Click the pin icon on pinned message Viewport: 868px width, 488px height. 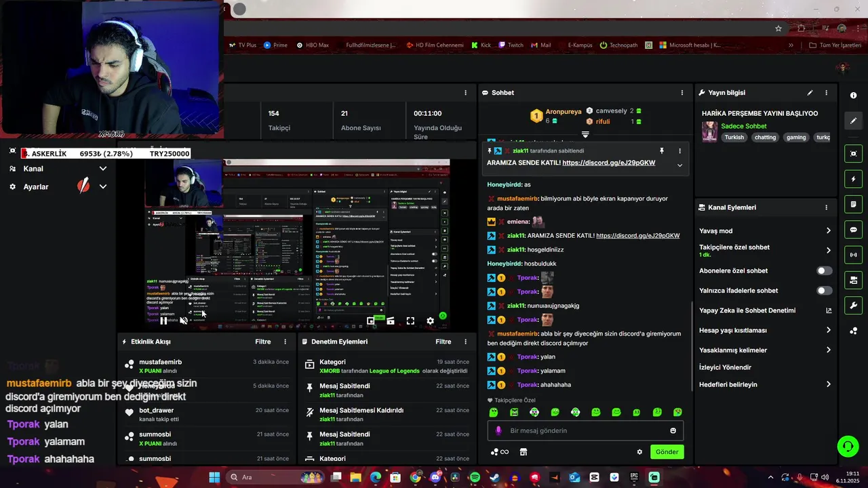tap(662, 151)
